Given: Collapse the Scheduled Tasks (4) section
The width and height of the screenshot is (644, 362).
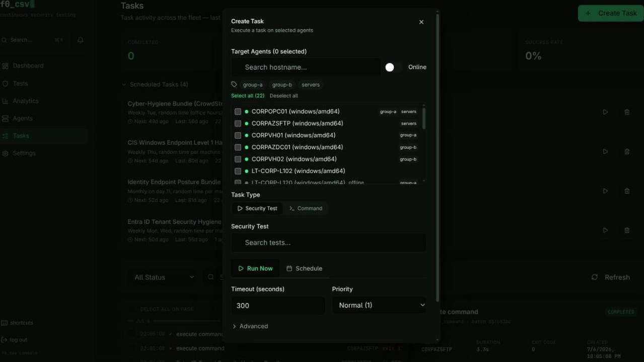Looking at the screenshot, I should (x=155, y=84).
